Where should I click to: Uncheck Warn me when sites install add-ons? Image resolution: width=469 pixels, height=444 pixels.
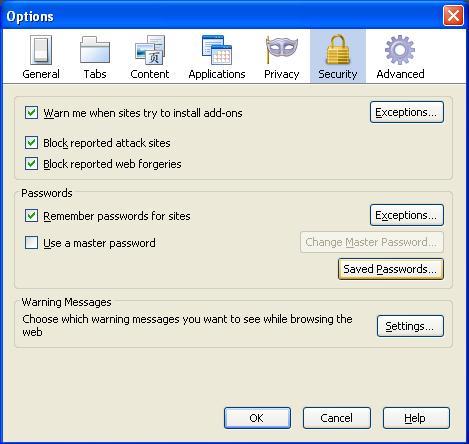[x=31, y=113]
